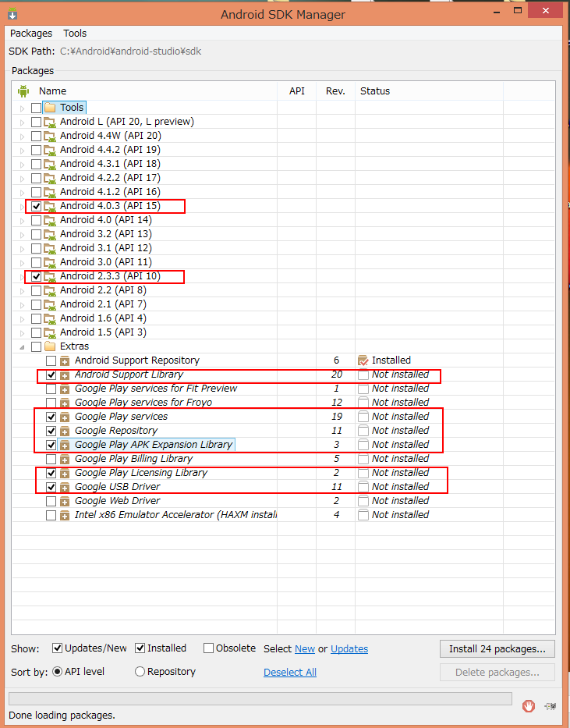570x728 pixels.
Task: Click the Google Play services for Froyo package icon
Action: point(65,403)
